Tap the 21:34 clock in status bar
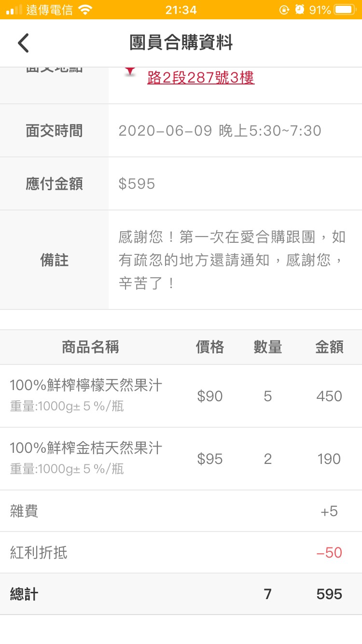 coord(181,10)
